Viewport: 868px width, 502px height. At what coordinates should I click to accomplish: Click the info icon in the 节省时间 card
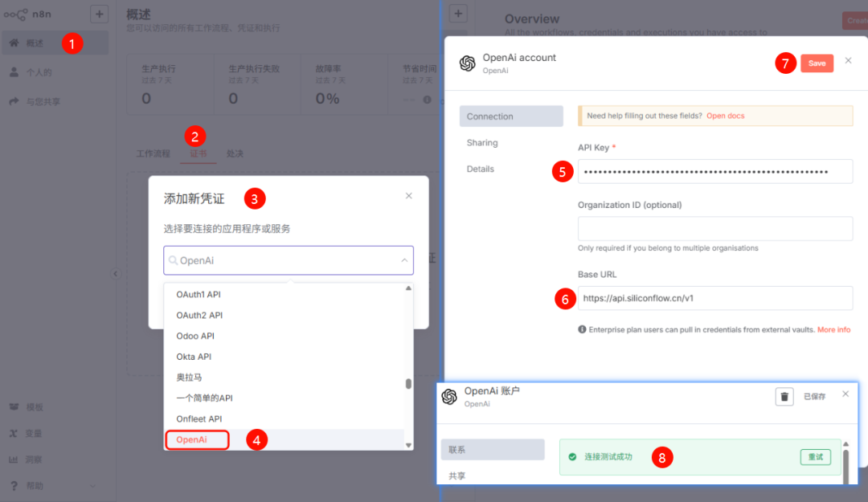[x=427, y=100]
